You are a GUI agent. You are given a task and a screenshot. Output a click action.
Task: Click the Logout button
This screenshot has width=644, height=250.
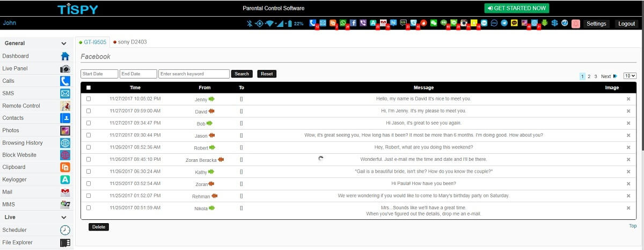pyautogui.click(x=626, y=24)
